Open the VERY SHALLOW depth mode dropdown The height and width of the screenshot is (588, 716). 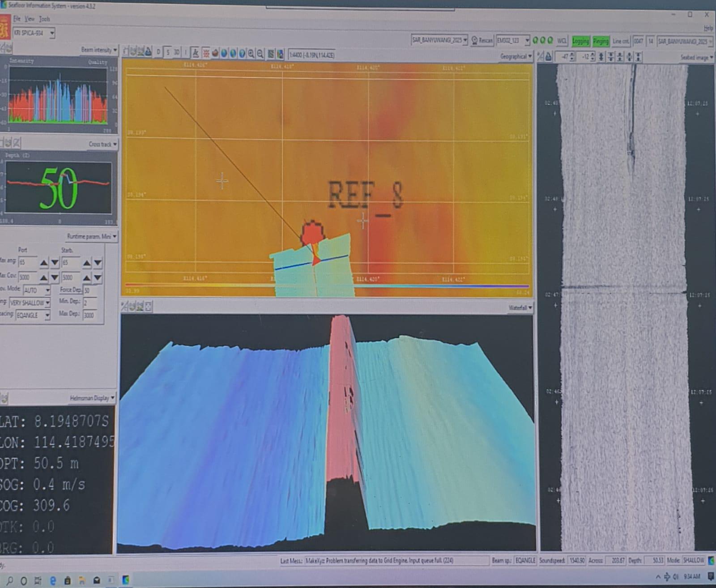[x=30, y=303]
